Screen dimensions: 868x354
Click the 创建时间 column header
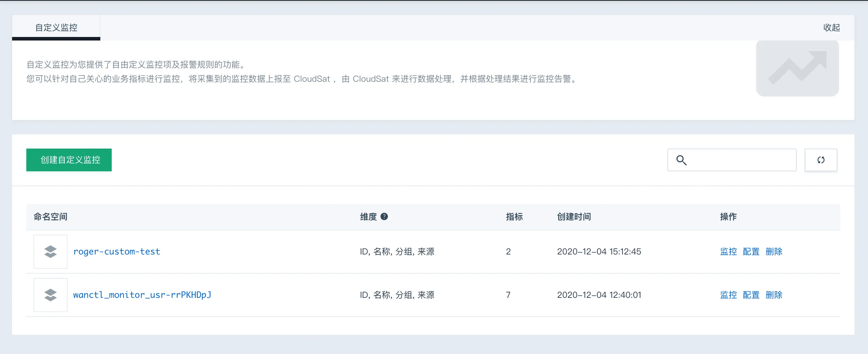pos(574,217)
